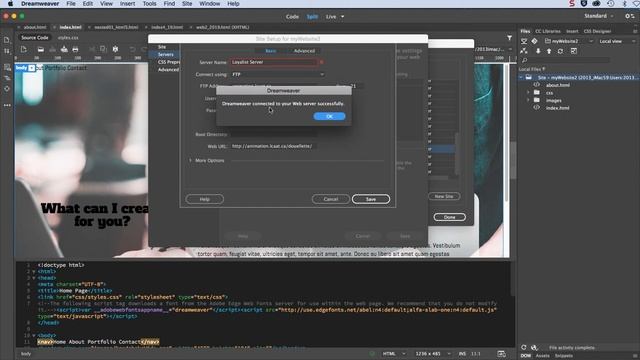Click OK in the Dreamweaver connection alert
This screenshot has width=640, height=360.
(329, 116)
